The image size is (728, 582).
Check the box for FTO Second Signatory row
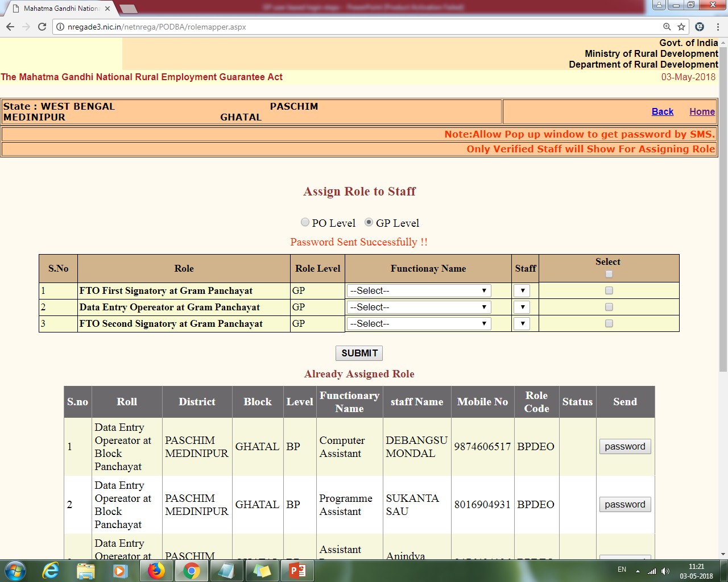[609, 323]
